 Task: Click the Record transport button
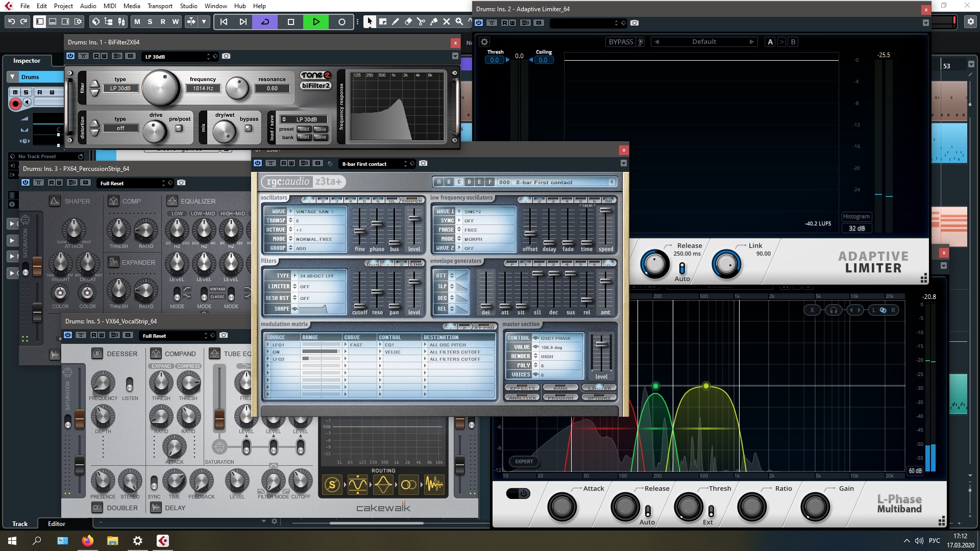341,21
